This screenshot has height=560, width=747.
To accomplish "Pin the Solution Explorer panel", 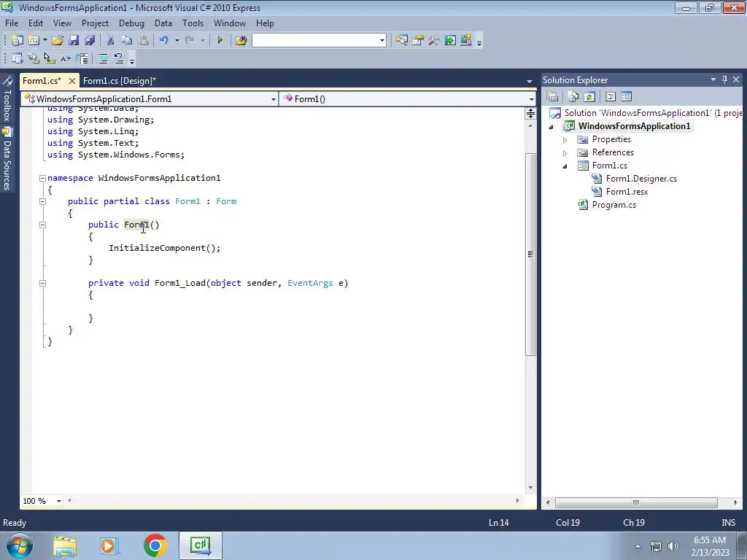I will coord(724,79).
